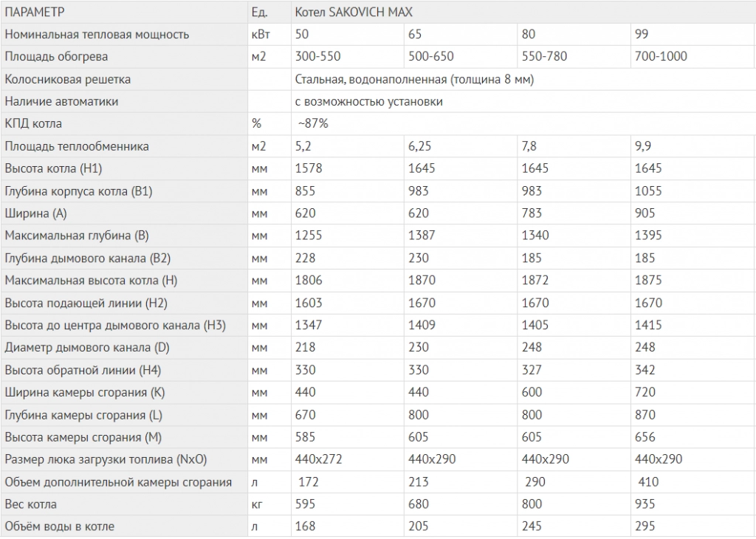
Task: Select the 'Площадь теплообменника' row label
Action: [77, 146]
